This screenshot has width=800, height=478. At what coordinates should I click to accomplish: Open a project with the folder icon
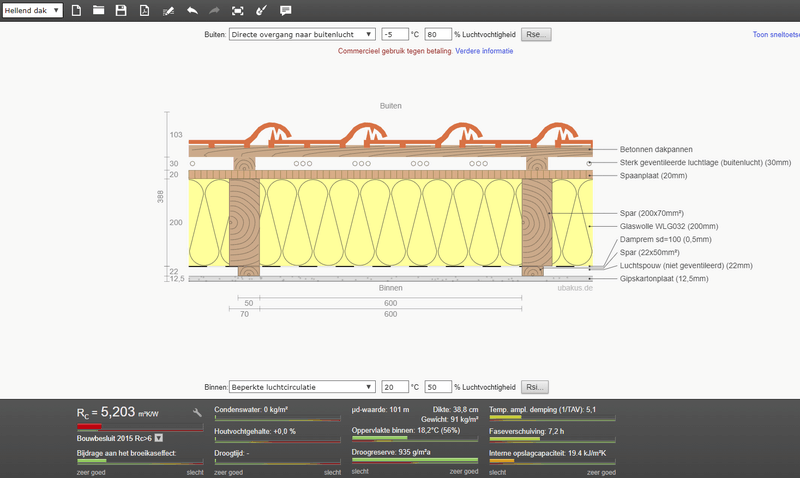(x=98, y=10)
